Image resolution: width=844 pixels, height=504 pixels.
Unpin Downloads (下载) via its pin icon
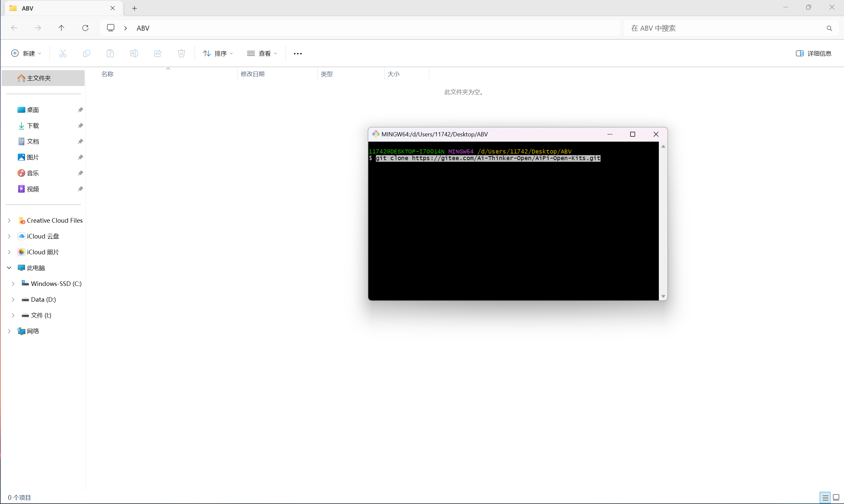click(x=80, y=126)
